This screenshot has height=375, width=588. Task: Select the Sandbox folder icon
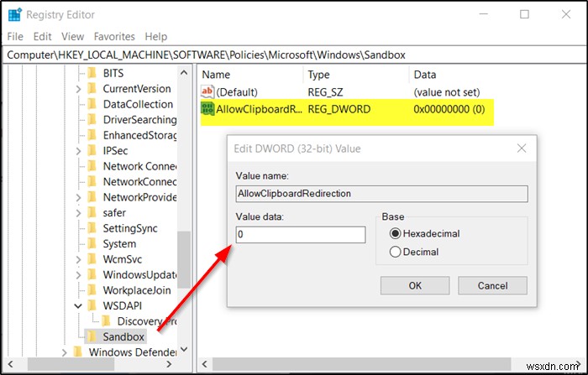point(92,336)
